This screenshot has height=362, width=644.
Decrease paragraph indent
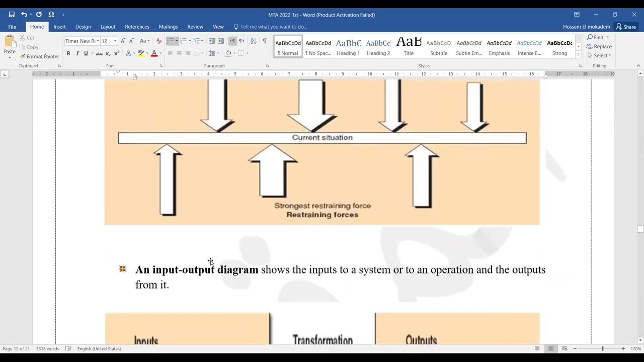tap(212, 41)
